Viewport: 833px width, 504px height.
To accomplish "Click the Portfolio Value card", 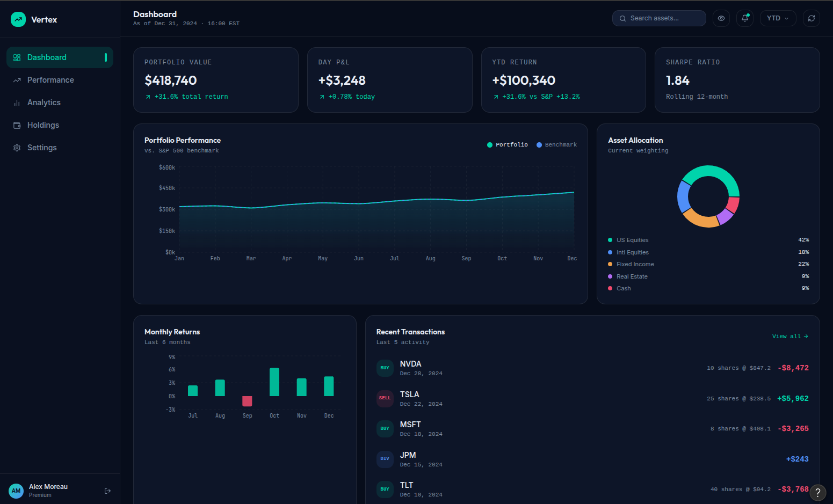I will click(216, 80).
